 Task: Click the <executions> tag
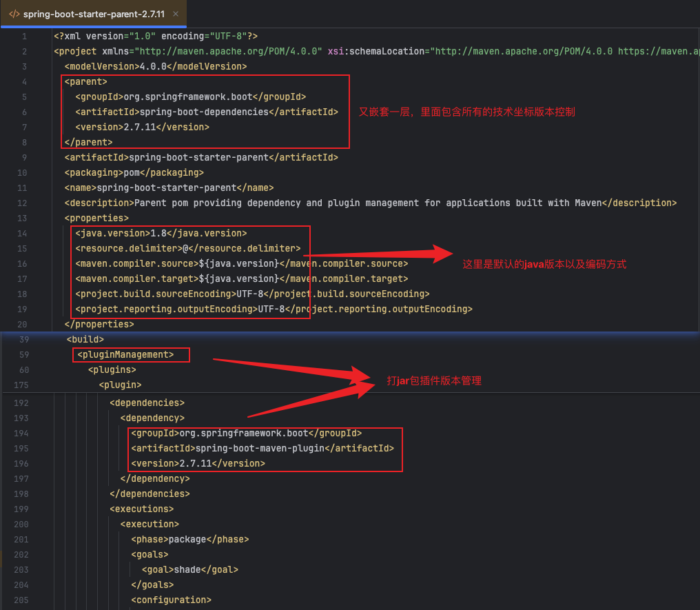(x=141, y=509)
